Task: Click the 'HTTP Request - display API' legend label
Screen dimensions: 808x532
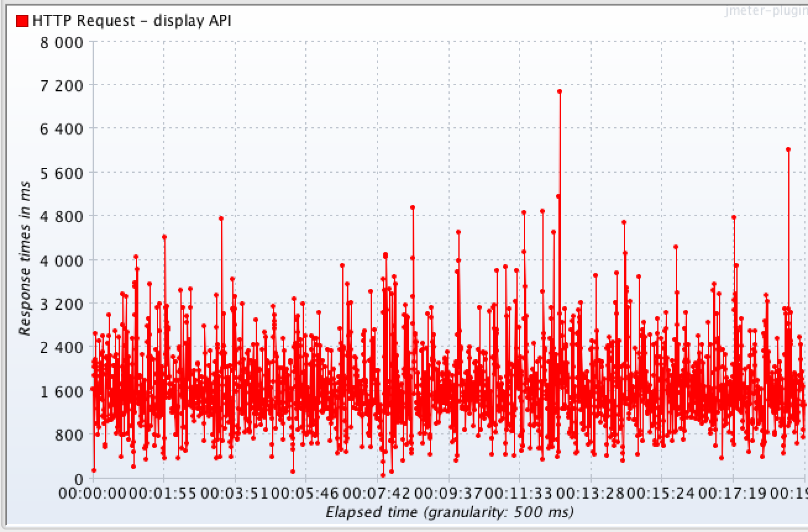Action: coord(132,21)
